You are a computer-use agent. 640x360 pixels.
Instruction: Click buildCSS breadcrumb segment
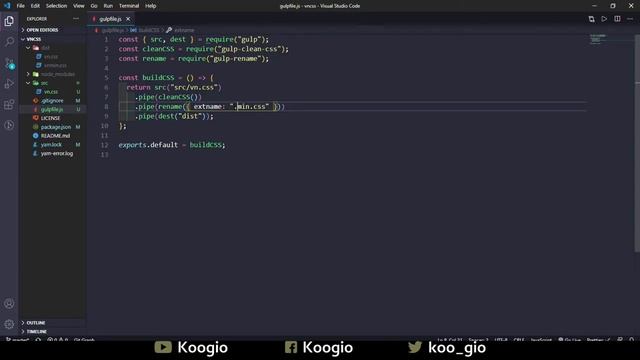(149, 30)
